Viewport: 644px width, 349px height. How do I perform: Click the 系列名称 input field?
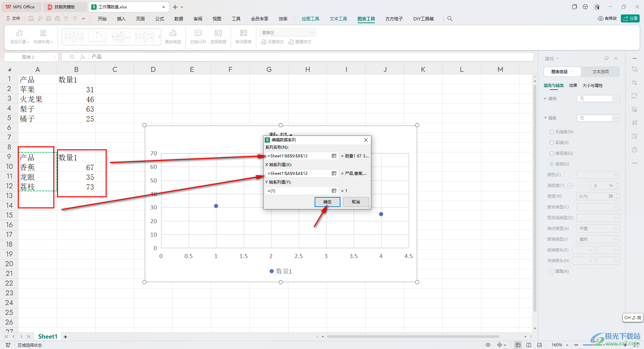pos(299,156)
